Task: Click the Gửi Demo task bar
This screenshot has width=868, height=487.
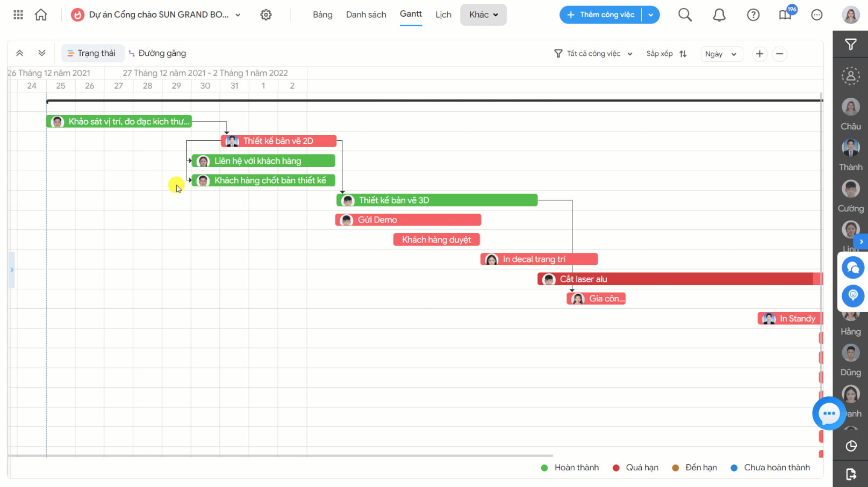Action: 408,220
